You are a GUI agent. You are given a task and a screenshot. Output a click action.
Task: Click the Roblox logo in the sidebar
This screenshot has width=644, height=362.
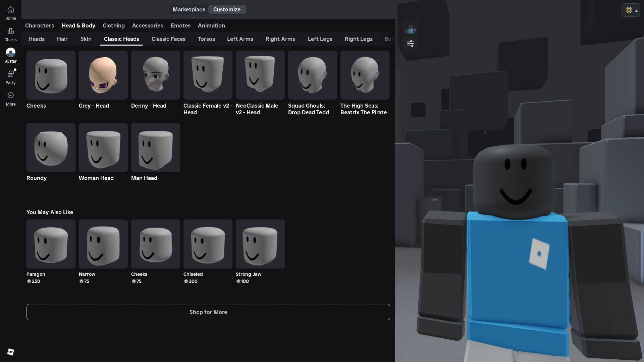11,352
